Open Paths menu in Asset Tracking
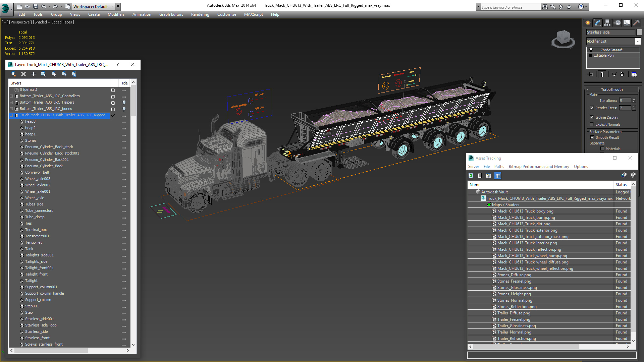The height and width of the screenshot is (362, 644). pyautogui.click(x=499, y=167)
